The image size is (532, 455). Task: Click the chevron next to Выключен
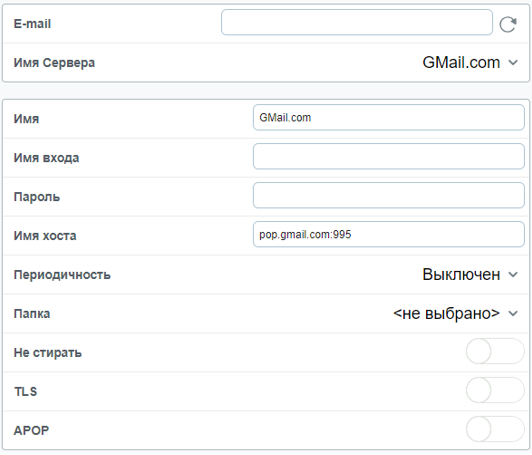(x=513, y=275)
